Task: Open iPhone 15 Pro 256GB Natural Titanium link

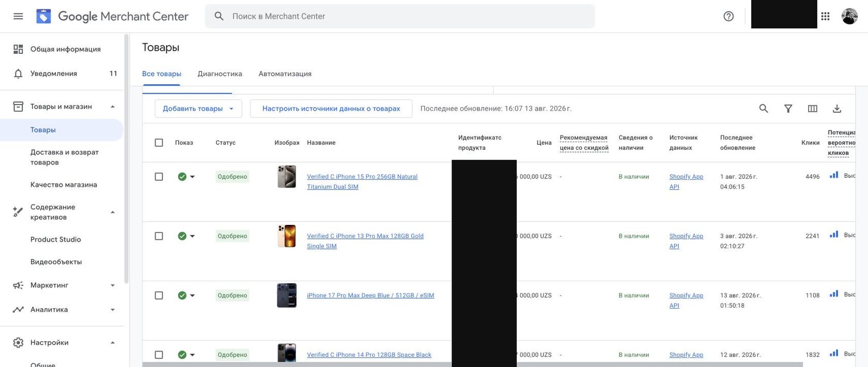Action: coord(362,181)
